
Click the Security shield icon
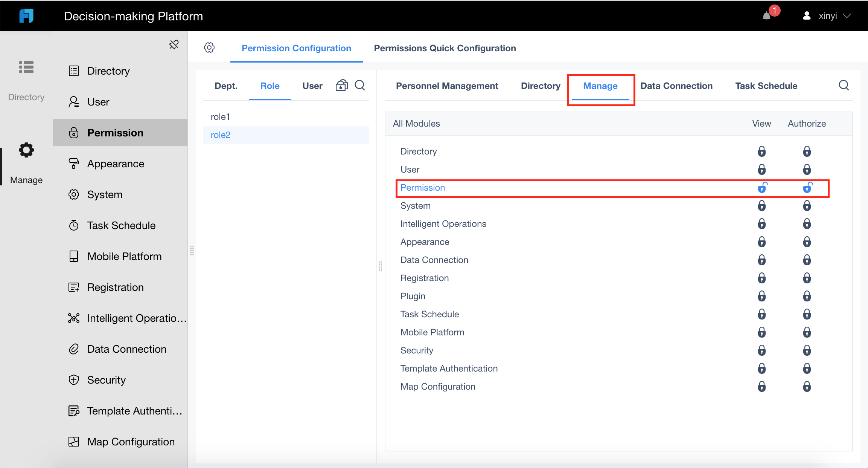coord(74,380)
